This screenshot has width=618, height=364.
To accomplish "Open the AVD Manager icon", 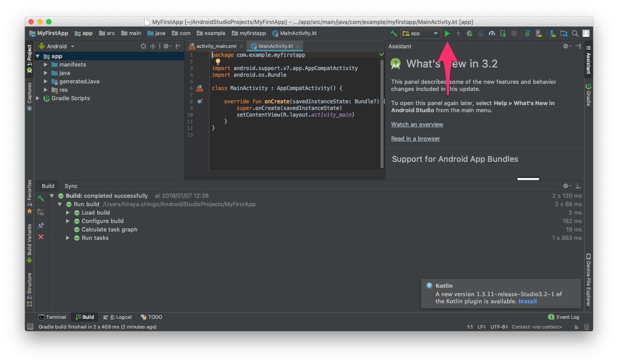I will coord(539,33).
